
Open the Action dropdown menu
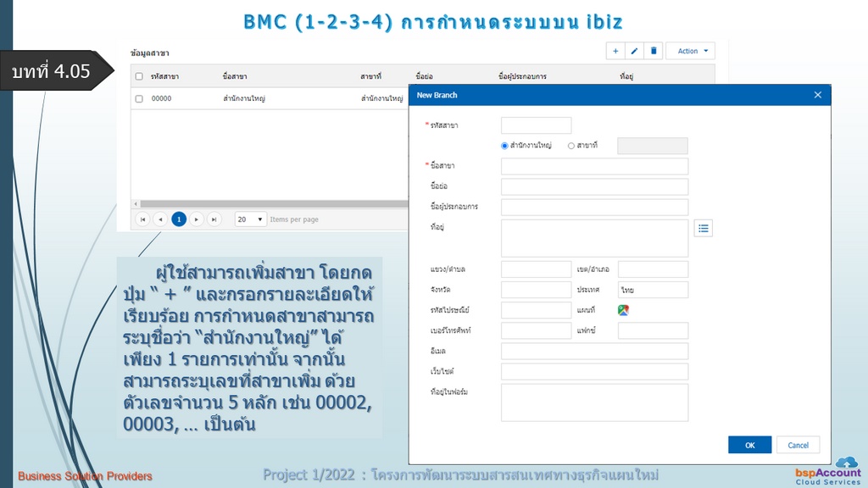coord(690,51)
